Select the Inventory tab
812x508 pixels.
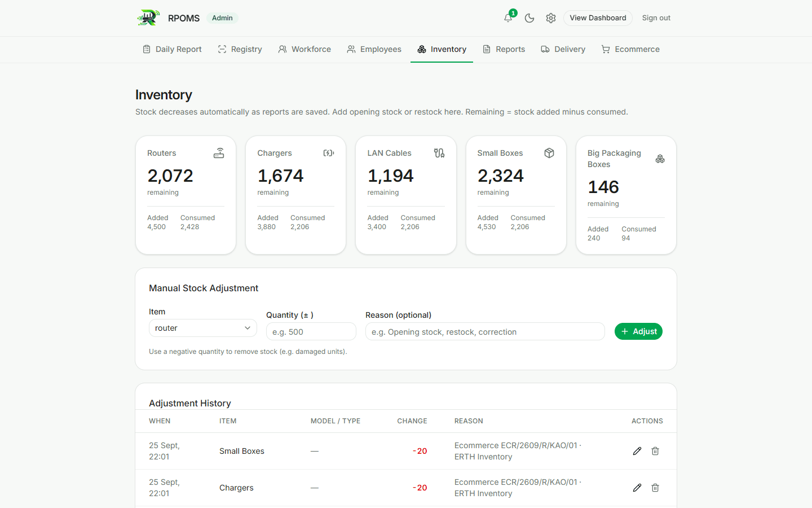coord(442,49)
